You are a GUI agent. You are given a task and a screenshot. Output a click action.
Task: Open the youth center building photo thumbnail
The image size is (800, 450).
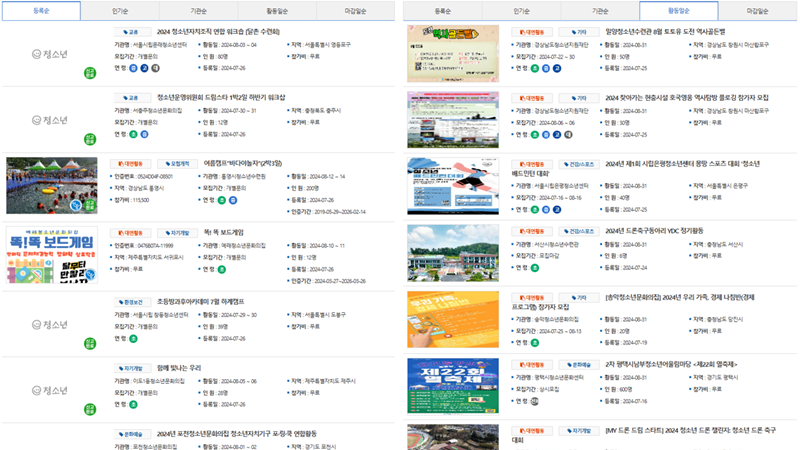pyautogui.click(x=453, y=253)
